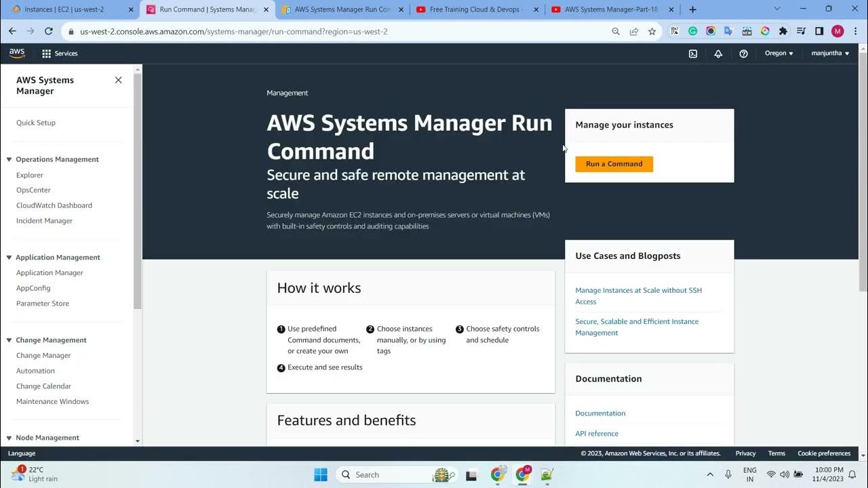This screenshot has width=868, height=488.
Task: Open the tab search dropdown arrow
Action: click(x=777, y=9)
